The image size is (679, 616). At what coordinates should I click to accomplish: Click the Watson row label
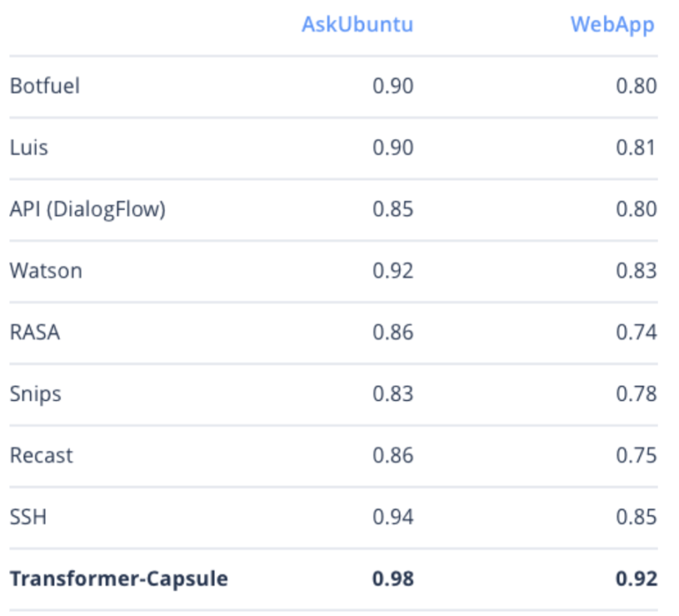pos(46,271)
